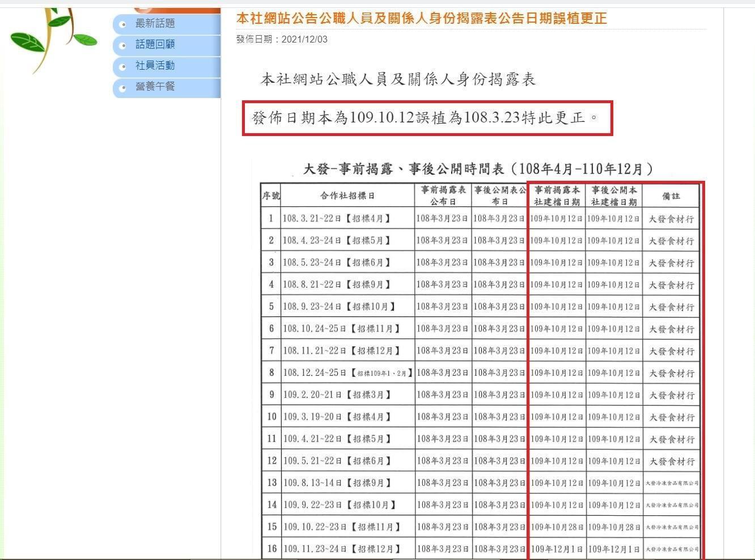Click the bullet icon beside 話題回顧
This screenshot has width=755, height=560.
pyautogui.click(x=123, y=45)
